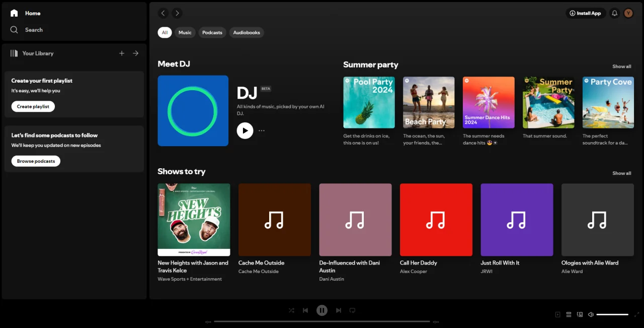The image size is (644, 328).
Task: Click the plus icon in Your Library
Action: pos(122,53)
